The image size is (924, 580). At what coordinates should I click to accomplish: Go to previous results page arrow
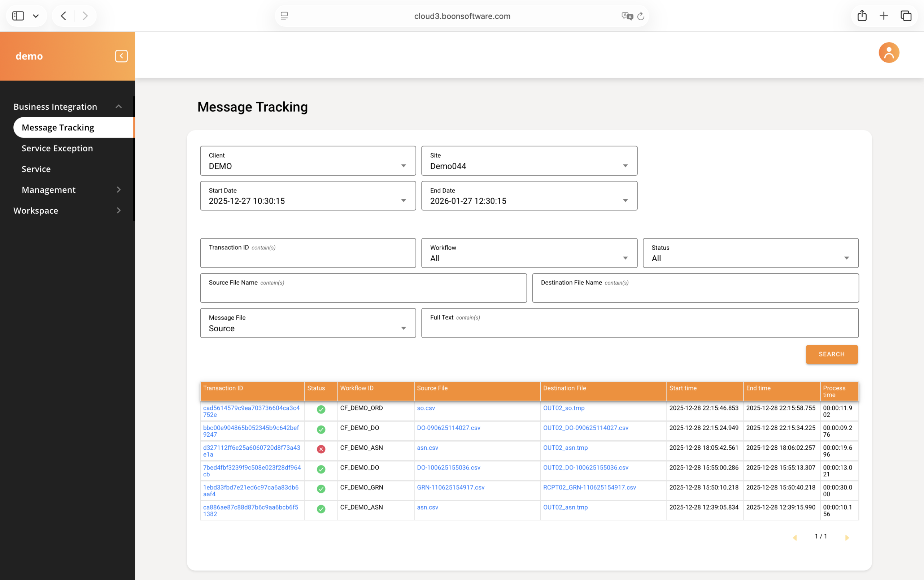795,538
